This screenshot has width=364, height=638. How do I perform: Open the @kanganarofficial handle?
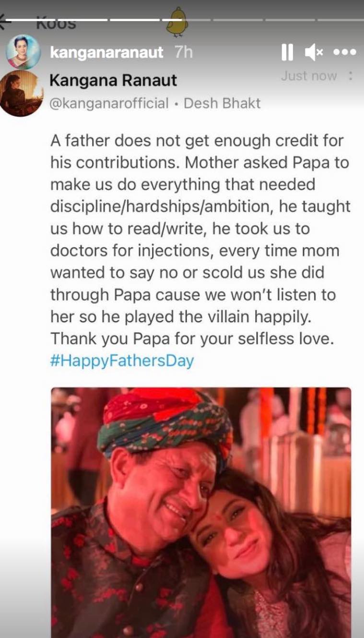[109, 103]
